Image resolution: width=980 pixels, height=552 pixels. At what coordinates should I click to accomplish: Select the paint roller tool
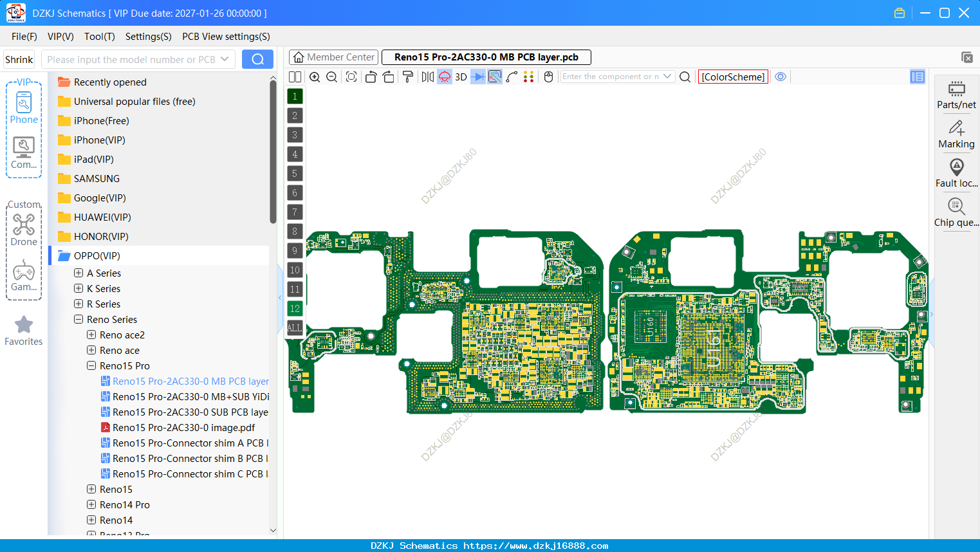coord(408,77)
